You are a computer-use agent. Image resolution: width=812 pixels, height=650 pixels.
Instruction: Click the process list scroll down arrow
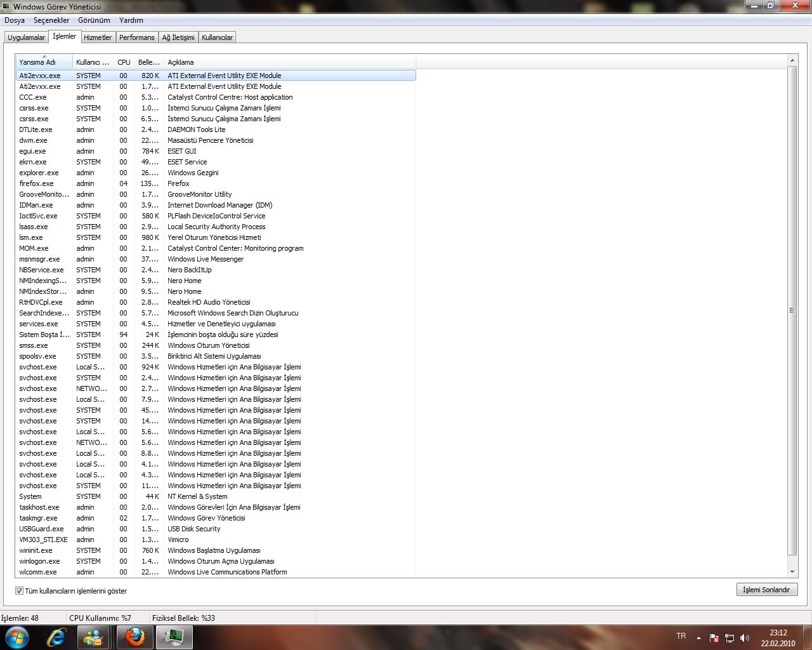(x=792, y=572)
